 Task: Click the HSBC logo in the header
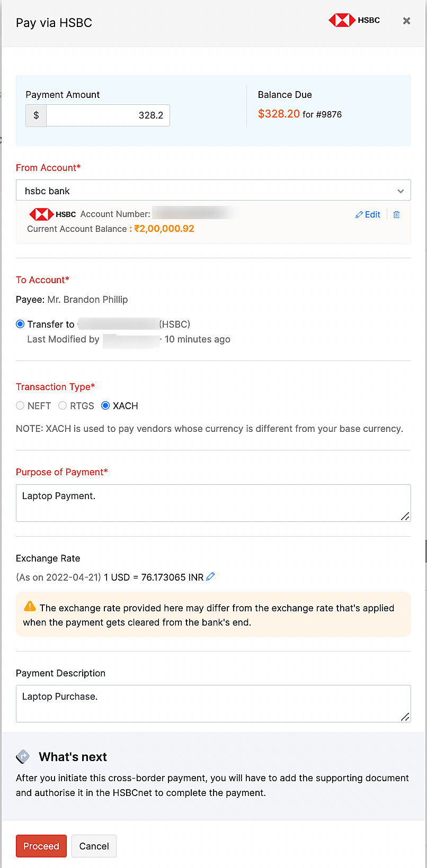pyautogui.click(x=354, y=21)
